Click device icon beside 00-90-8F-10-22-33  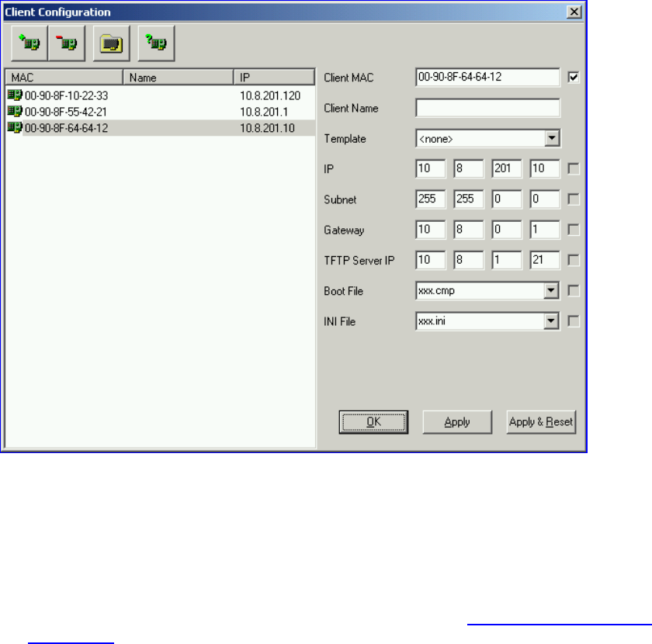tap(15, 95)
